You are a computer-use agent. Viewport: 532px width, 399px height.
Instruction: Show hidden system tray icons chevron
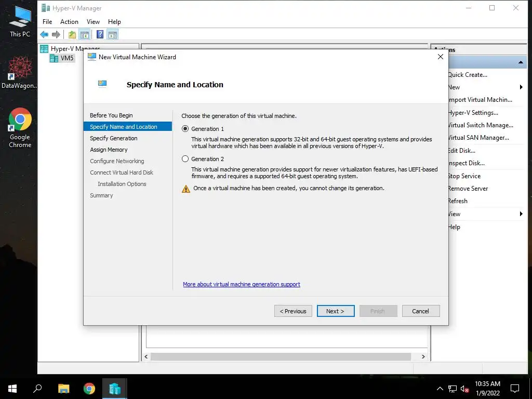(440, 389)
